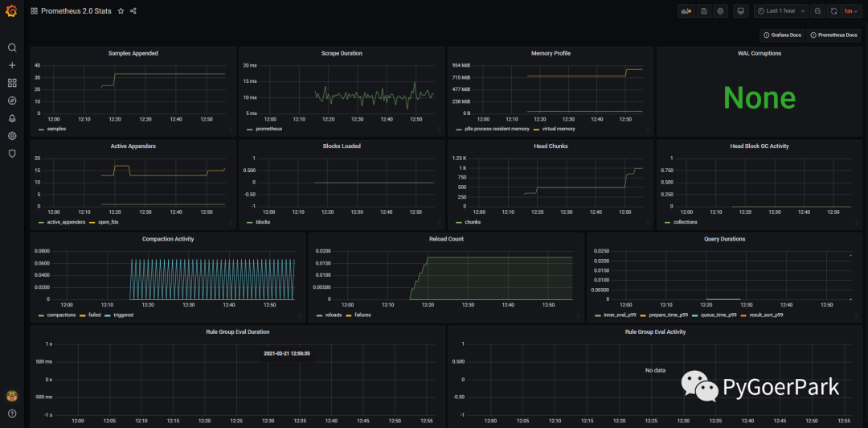Click the dashboard grid icon beside the title
This screenshot has height=428, width=868.
coord(35,11)
